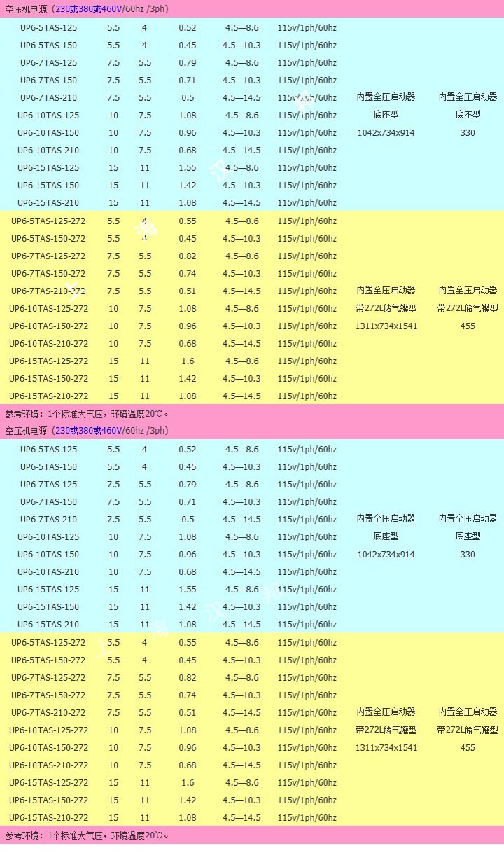Select the UP6-7TAS-210 model cell in the upper table
Image resolution: width=504 pixels, height=867 pixels.
pos(49,98)
